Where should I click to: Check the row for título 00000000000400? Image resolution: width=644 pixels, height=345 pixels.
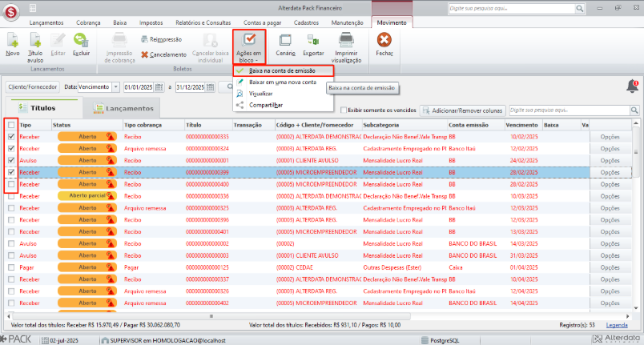pyautogui.click(x=11, y=184)
